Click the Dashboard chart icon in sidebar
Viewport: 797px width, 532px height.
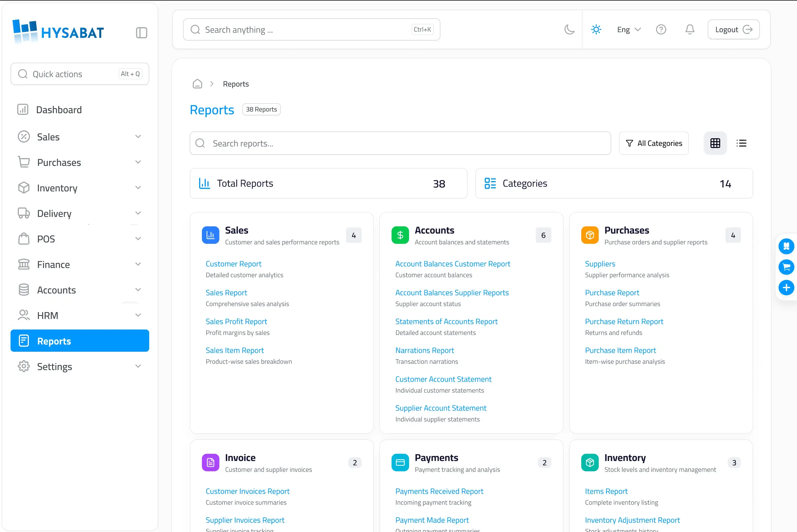point(23,109)
